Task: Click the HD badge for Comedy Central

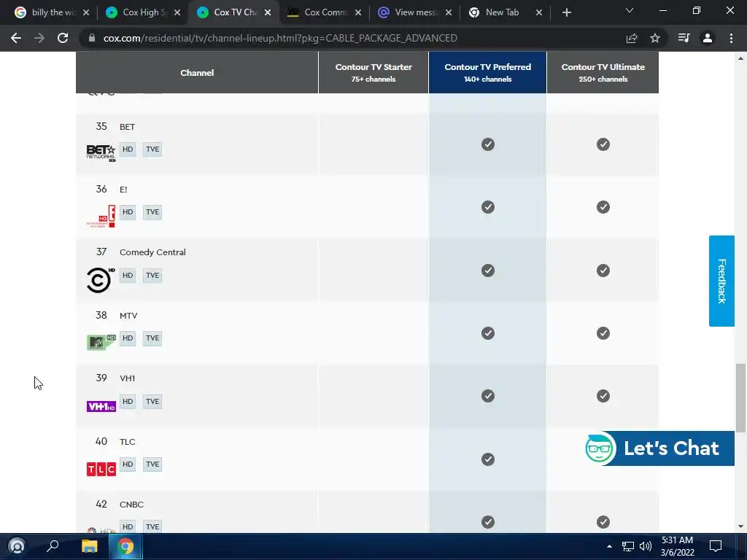Action: click(128, 275)
